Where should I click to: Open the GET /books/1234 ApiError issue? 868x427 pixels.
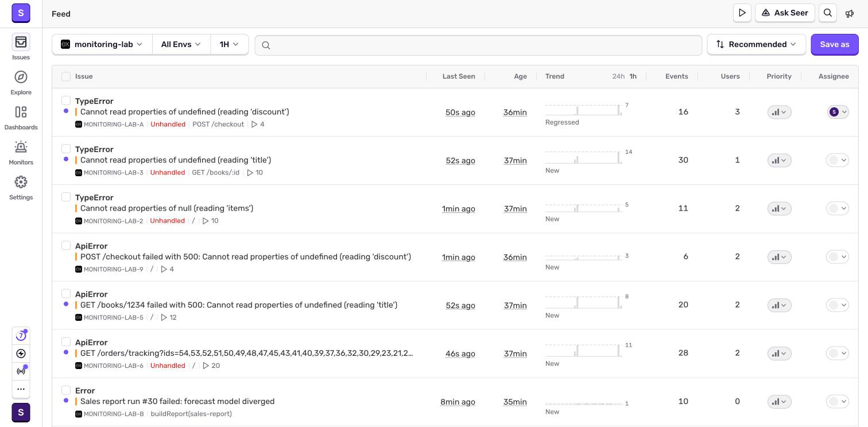point(239,305)
